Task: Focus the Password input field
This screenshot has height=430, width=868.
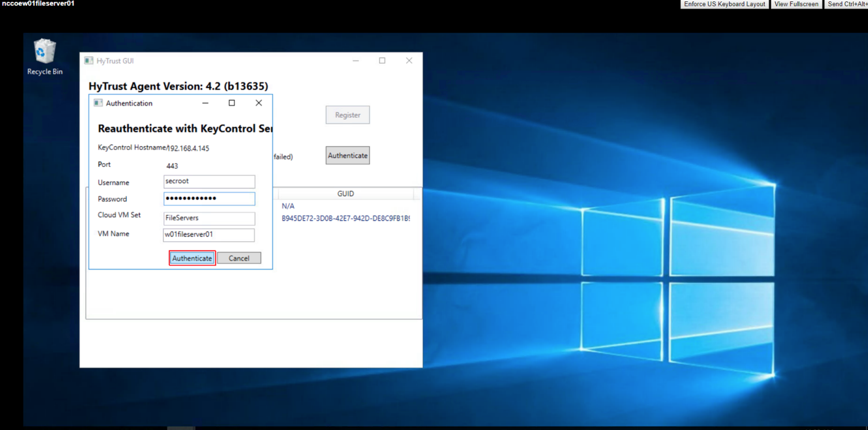Action: coord(209,198)
